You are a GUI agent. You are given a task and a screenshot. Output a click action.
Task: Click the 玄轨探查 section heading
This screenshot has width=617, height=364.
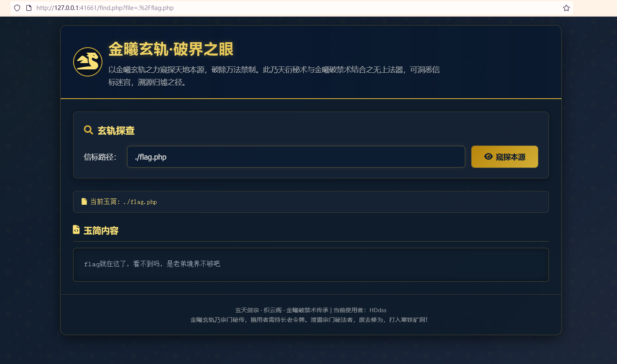pos(116,131)
